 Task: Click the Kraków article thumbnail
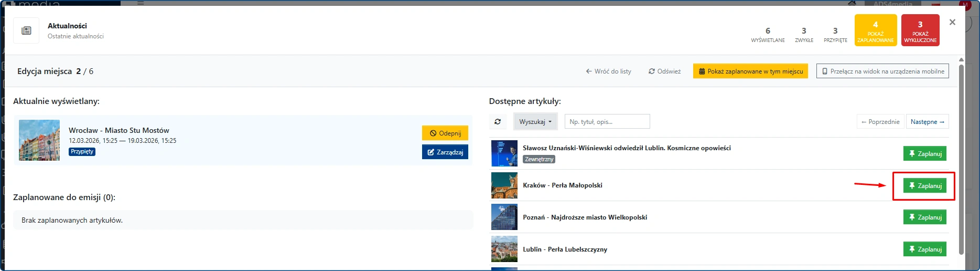[x=504, y=185]
